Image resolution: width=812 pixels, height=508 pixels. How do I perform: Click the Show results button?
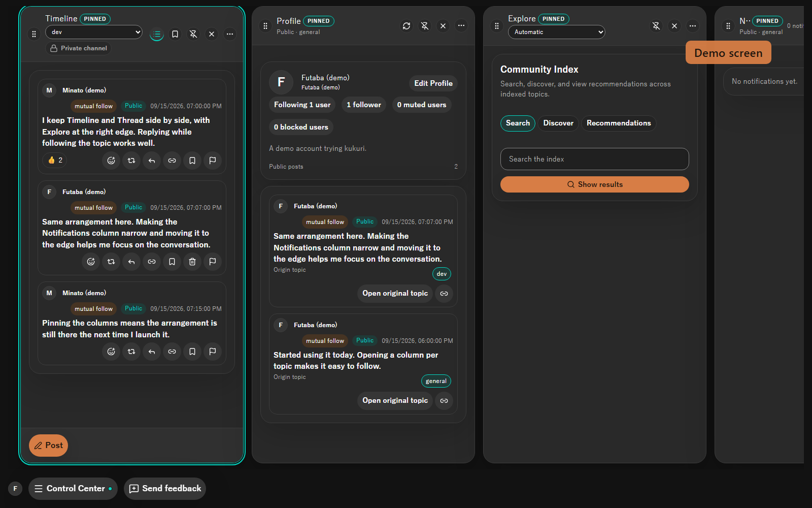595,184
